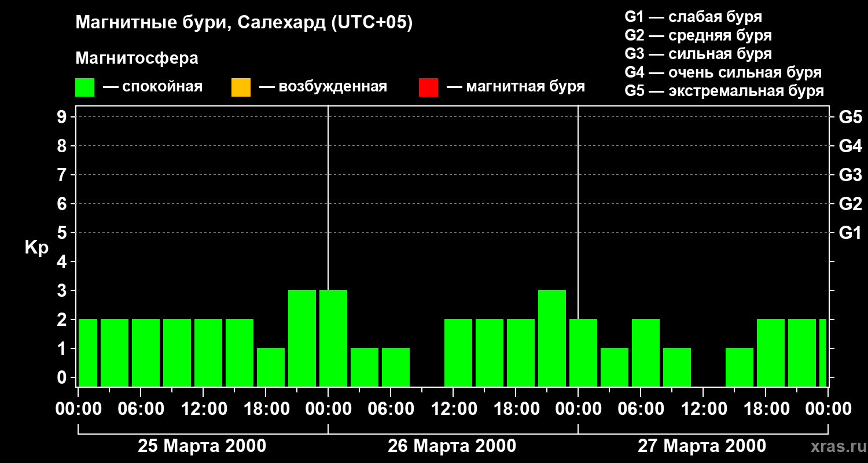Click the '26 Марта 2000' date label
The width and height of the screenshot is (868, 463).
pos(452,446)
